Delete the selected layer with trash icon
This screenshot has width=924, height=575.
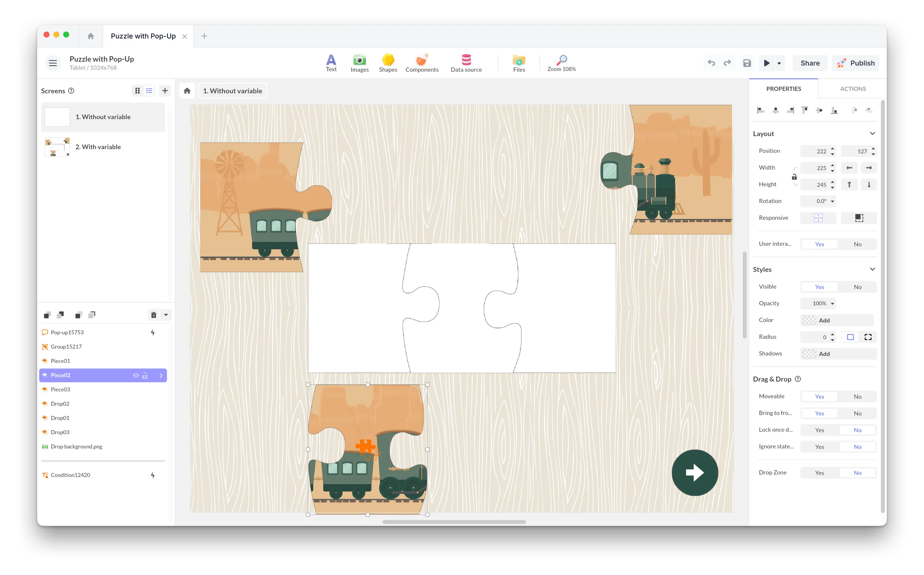(x=154, y=315)
